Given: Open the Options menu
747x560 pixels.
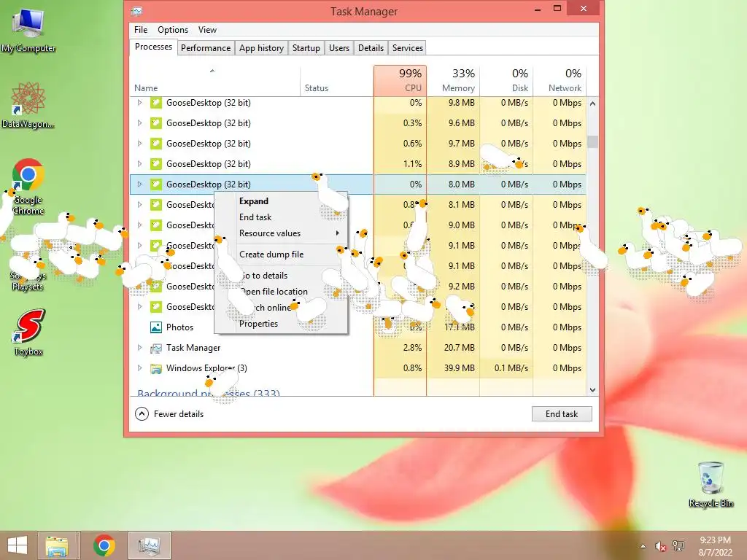Looking at the screenshot, I should click(x=173, y=29).
